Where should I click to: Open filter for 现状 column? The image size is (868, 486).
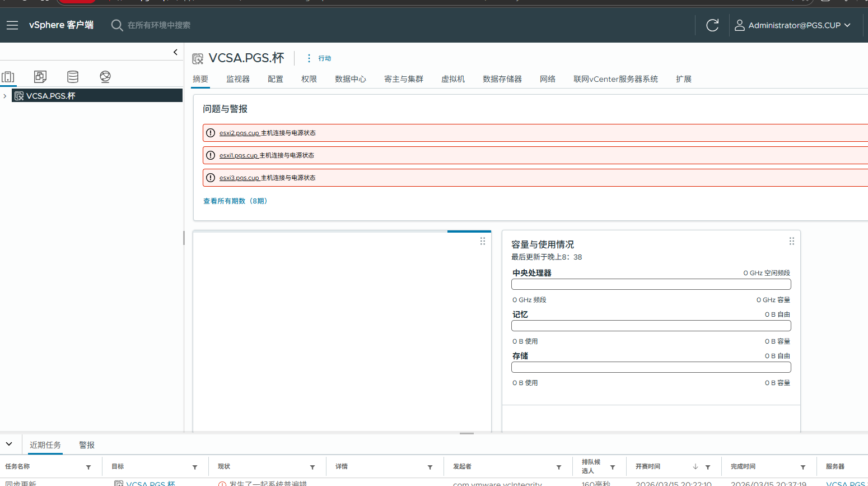[x=312, y=467]
